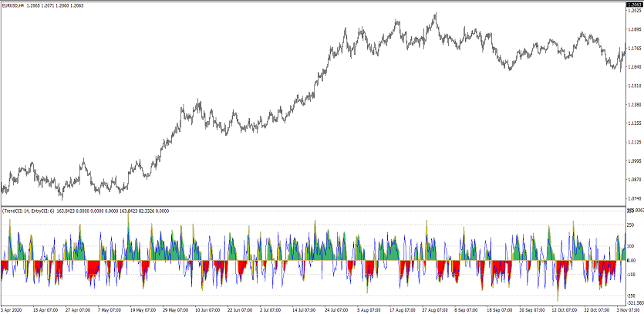Click the 1.0995 price scale label
The height and width of the screenshot is (314, 644).
point(634,161)
